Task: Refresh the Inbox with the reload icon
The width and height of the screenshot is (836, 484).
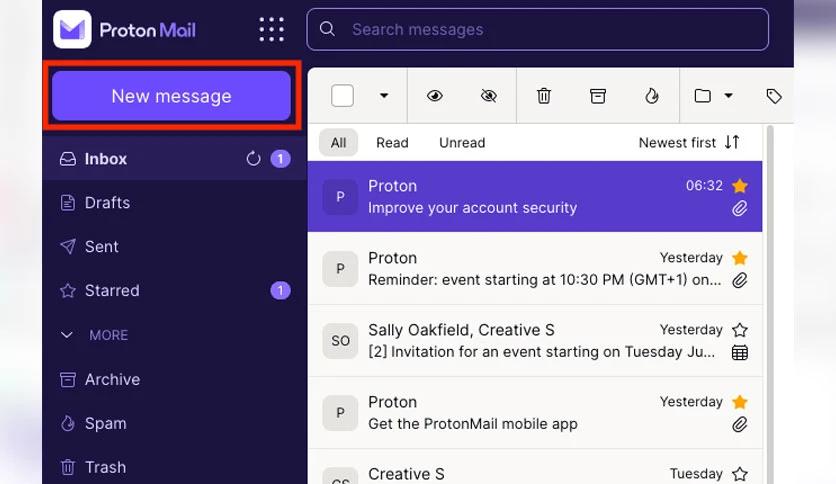Action: coord(253,159)
